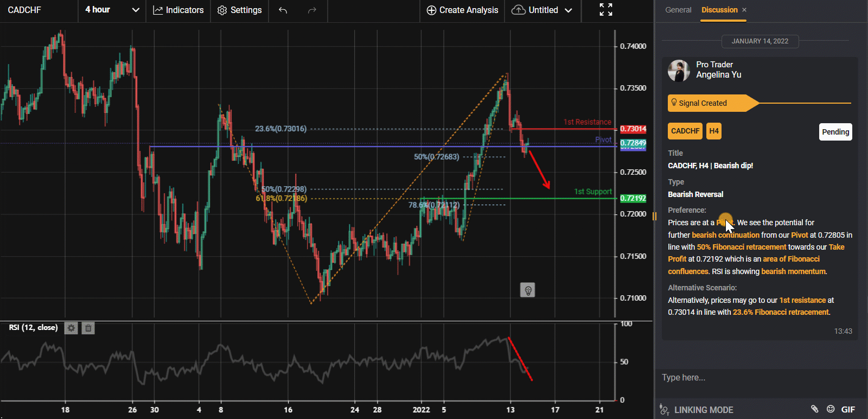Viewport: 868px width, 419px height.
Task: Click the H4 timeframe tag
Action: (714, 131)
